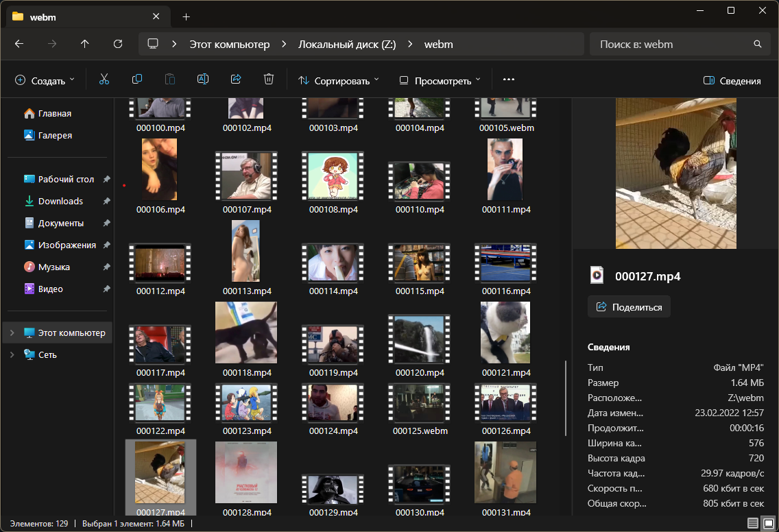Open the Просмотреть dropdown menu
Viewport: 779px width, 532px height.
point(440,80)
